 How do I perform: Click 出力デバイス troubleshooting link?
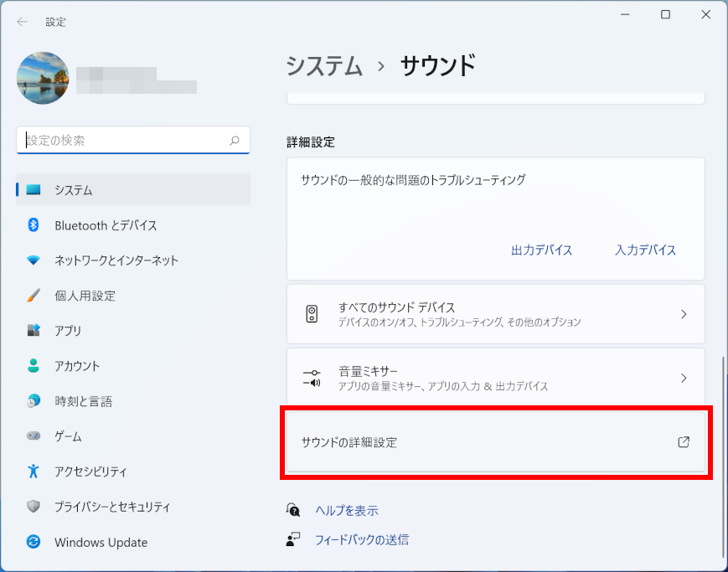coord(541,250)
